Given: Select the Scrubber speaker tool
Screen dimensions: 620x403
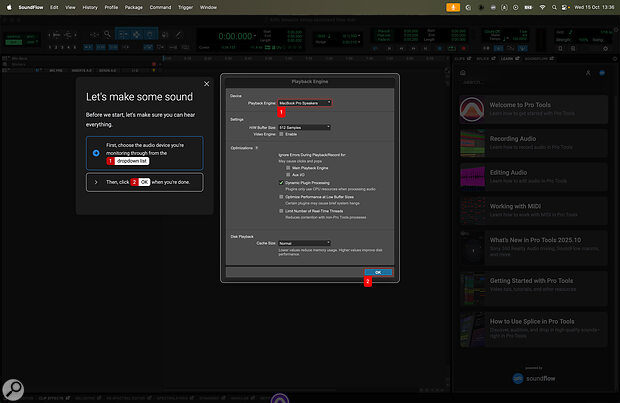Looking at the screenshot, I should click(165, 35).
